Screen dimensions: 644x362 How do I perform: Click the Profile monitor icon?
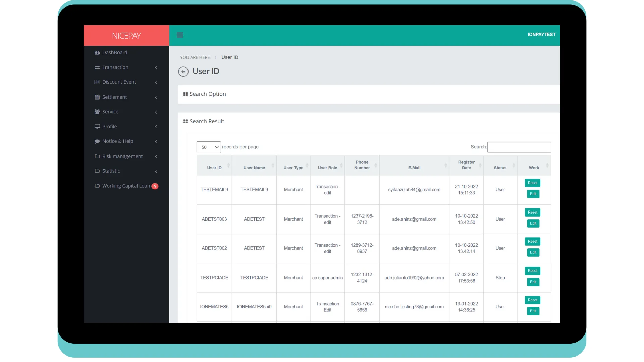click(x=97, y=126)
